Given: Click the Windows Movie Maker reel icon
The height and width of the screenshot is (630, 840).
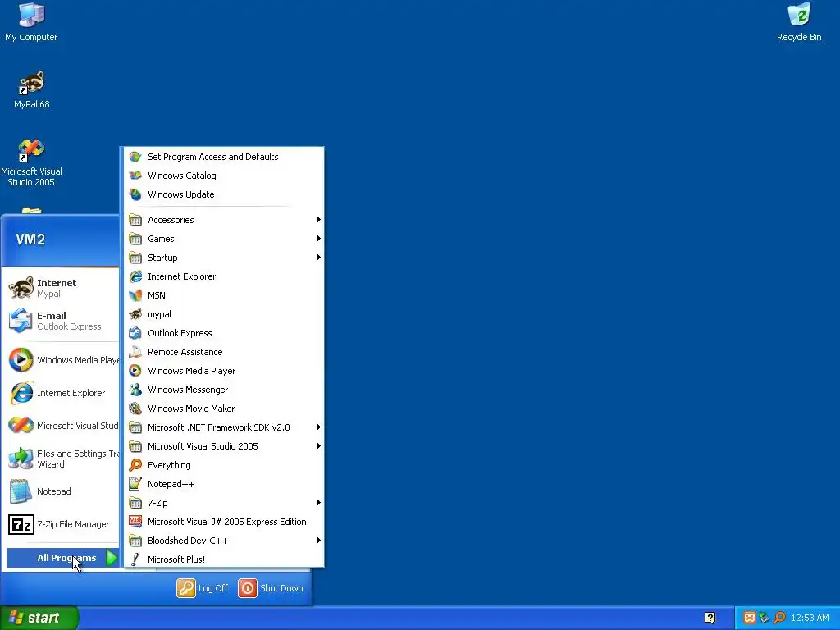Looking at the screenshot, I should (135, 409).
